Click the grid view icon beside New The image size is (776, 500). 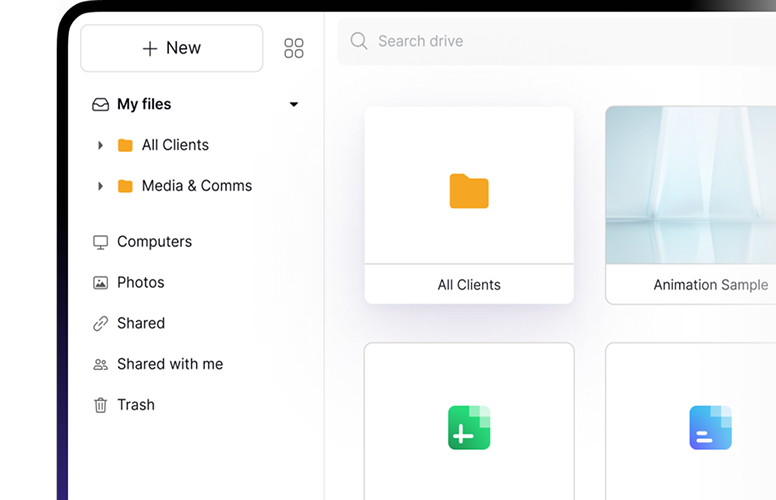tap(293, 48)
